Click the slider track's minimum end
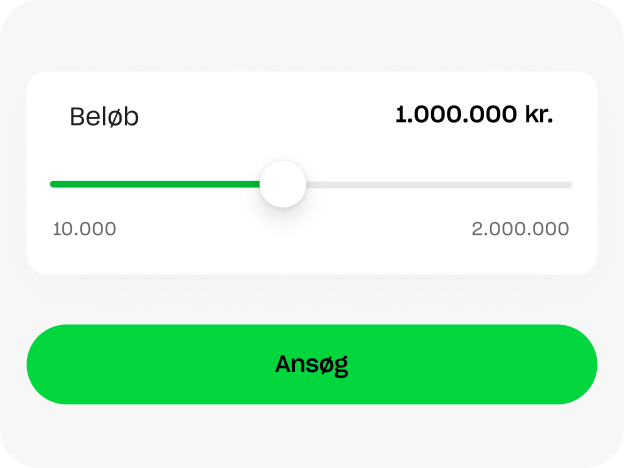624x468 pixels. tap(53, 184)
